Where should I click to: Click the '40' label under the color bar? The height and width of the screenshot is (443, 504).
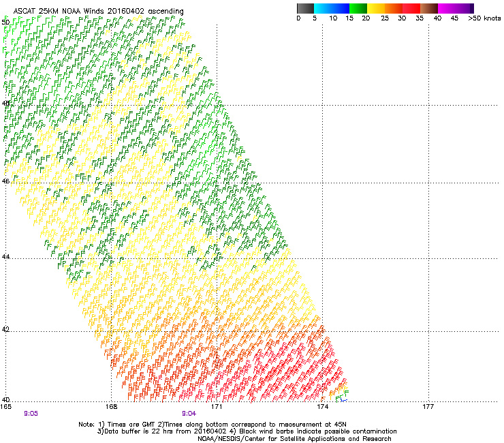(x=437, y=18)
